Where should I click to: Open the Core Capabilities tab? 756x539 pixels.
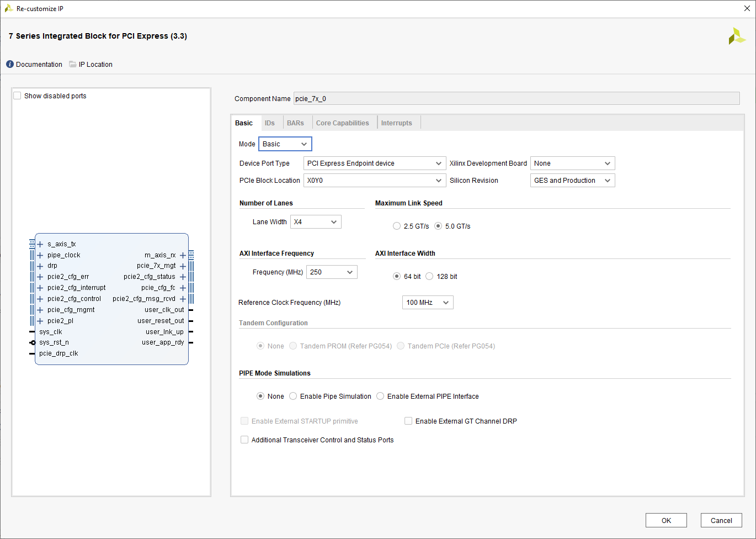click(x=342, y=123)
